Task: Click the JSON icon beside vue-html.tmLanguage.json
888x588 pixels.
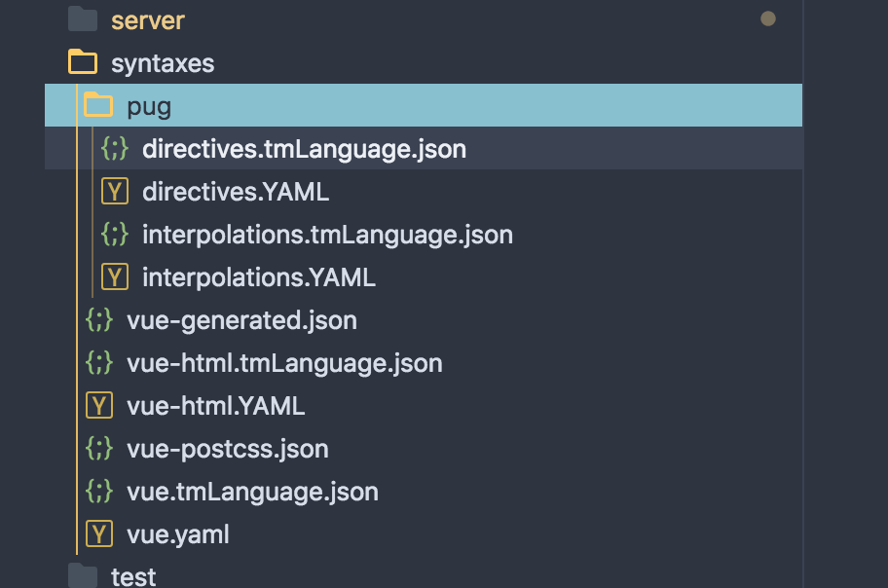Action: [99, 363]
